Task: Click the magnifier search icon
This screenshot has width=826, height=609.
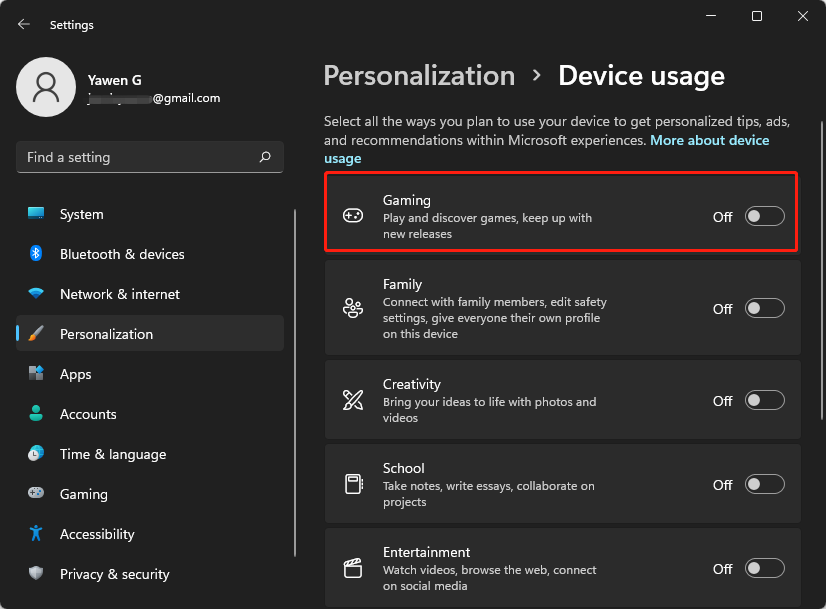Action: [265, 157]
